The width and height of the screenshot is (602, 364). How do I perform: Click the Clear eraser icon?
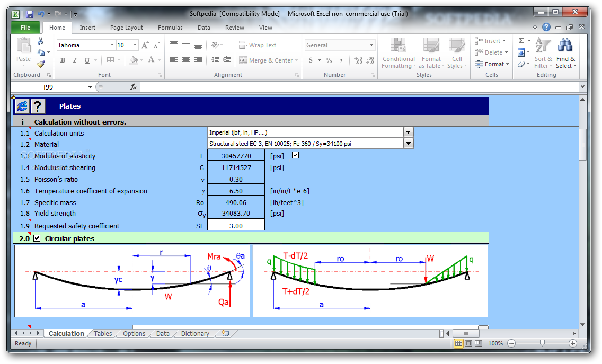521,64
